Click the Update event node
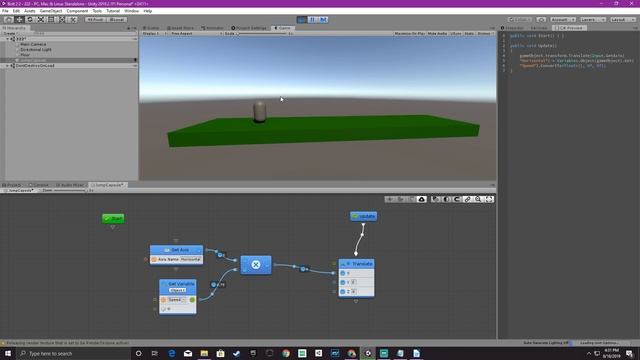Image resolution: width=640 pixels, height=360 pixels. click(363, 216)
